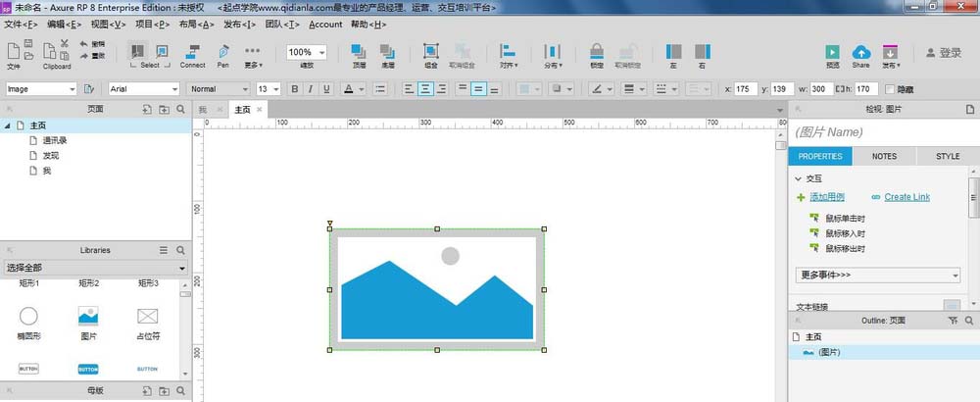Toggle bold text formatting
Screen dimensions: 980x402
click(x=294, y=89)
